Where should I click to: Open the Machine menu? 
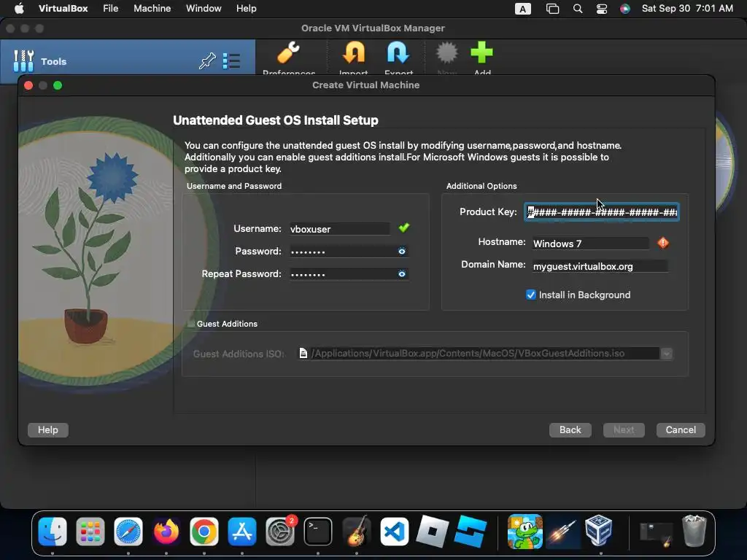click(x=152, y=8)
